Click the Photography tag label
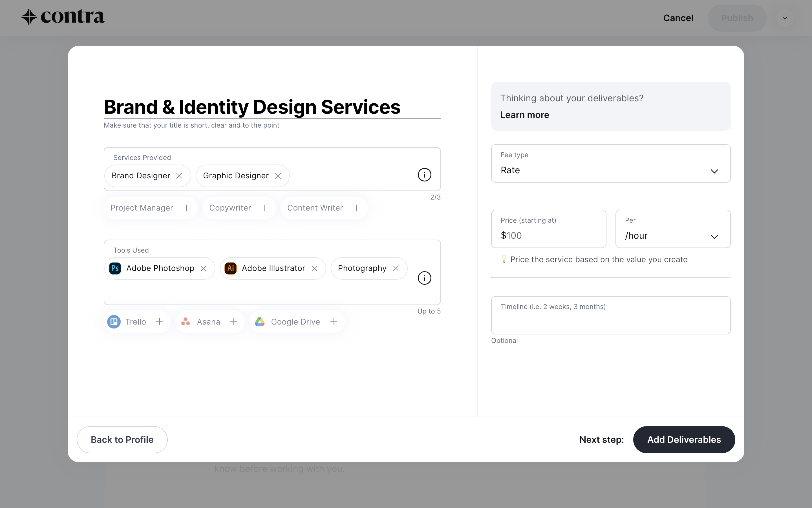Image resolution: width=812 pixels, height=508 pixels. 362,268
